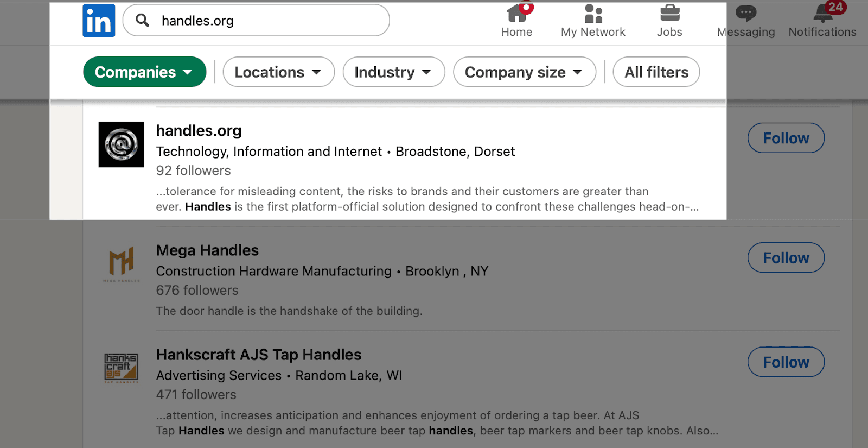Open the Jobs briefcase icon
The width and height of the screenshot is (868, 448).
[670, 13]
